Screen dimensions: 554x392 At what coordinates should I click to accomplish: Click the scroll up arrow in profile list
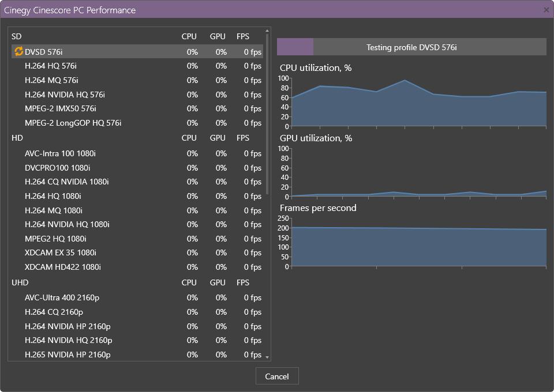point(267,31)
